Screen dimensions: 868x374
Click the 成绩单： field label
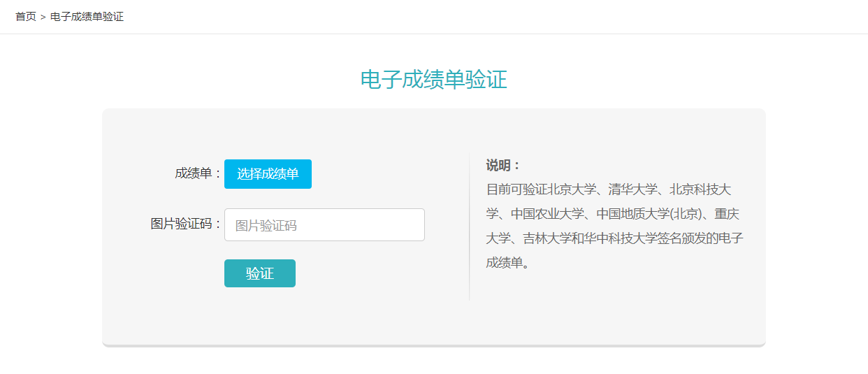click(198, 173)
